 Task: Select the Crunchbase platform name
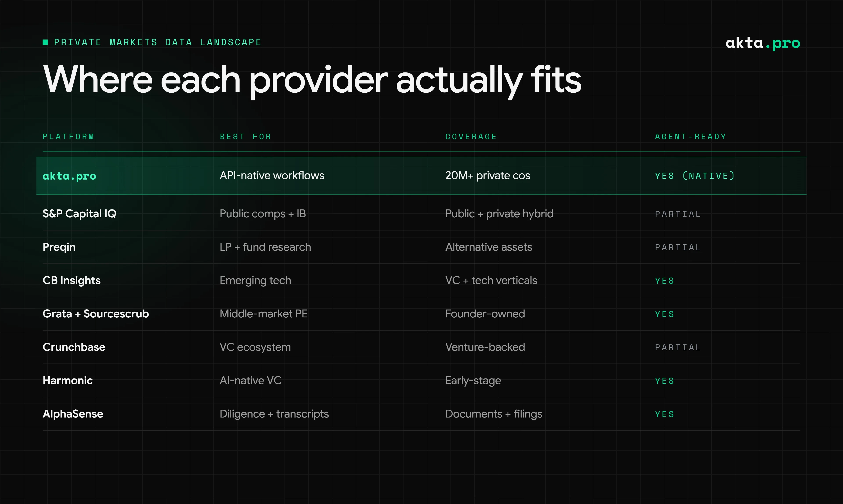point(74,347)
